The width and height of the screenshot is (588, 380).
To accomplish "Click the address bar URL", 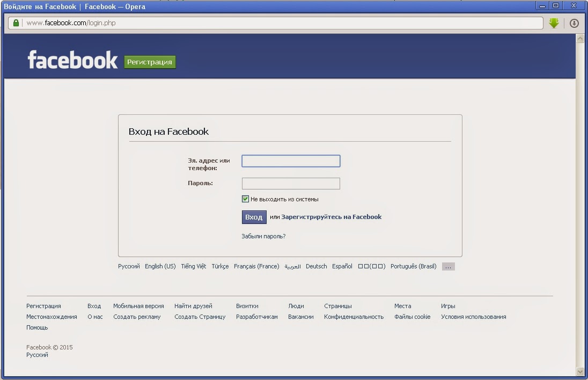I will (x=71, y=23).
